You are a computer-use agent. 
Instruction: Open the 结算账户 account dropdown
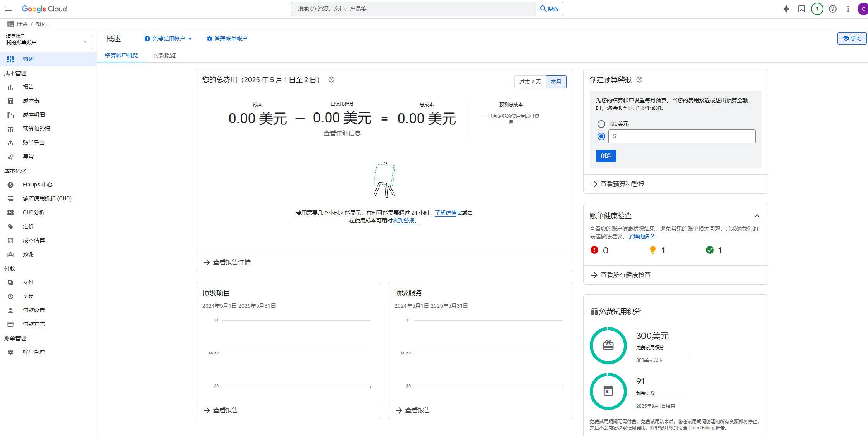coord(47,42)
